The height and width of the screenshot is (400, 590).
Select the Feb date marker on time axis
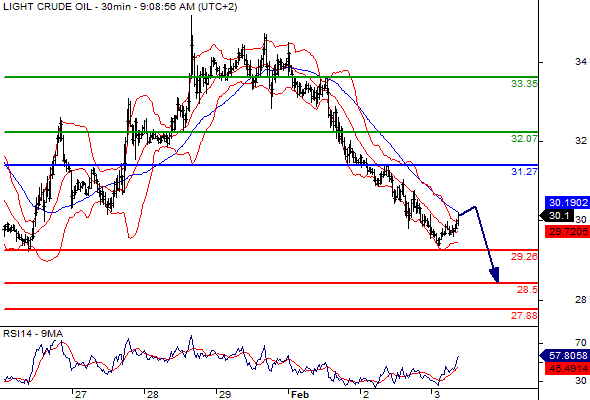[x=300, y=395]
